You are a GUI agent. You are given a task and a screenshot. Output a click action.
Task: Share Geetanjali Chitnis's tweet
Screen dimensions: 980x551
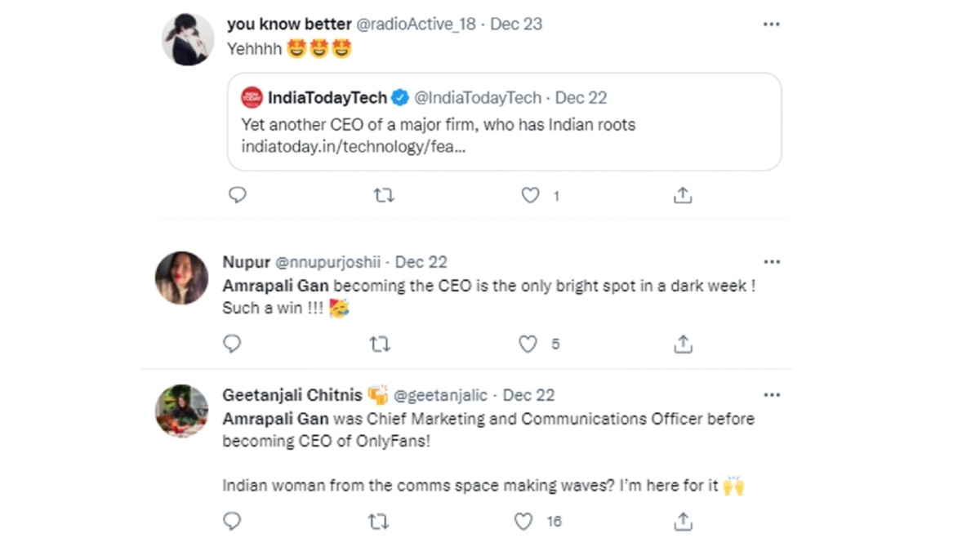coord(683,521)
